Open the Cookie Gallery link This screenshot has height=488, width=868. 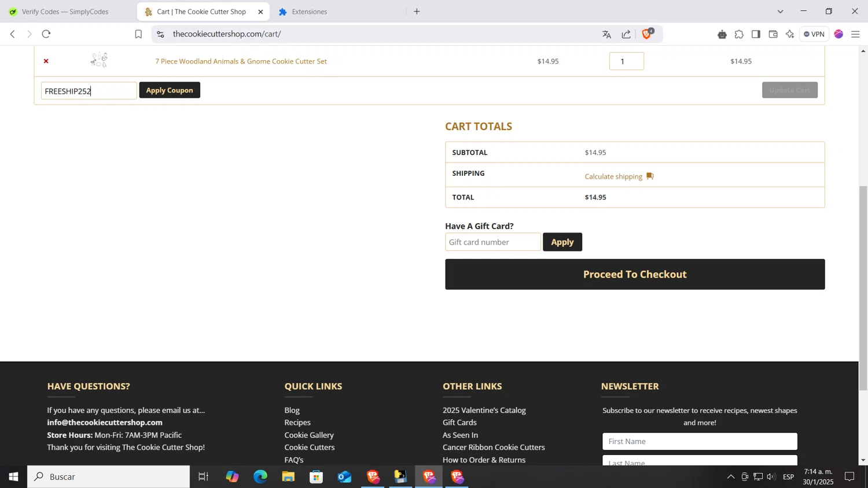point(309,435)
